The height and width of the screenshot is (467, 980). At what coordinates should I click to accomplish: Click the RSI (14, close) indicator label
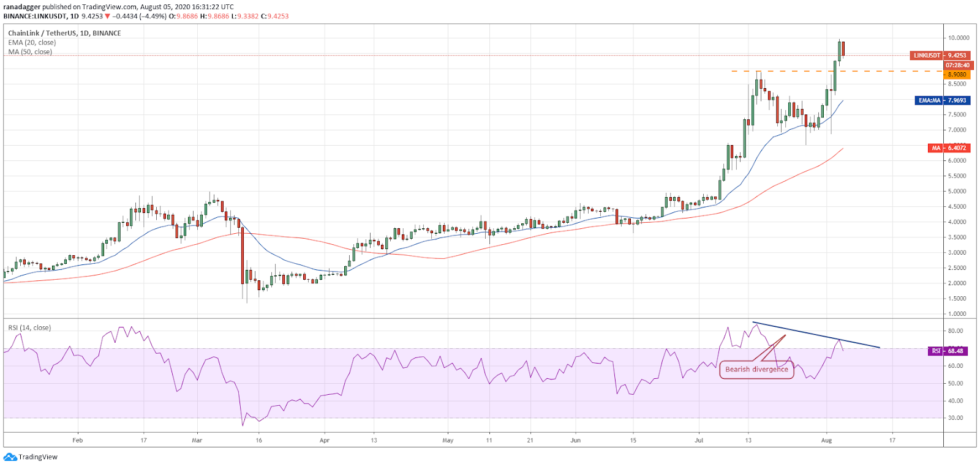pyautogui.click(x=29, y=328)
